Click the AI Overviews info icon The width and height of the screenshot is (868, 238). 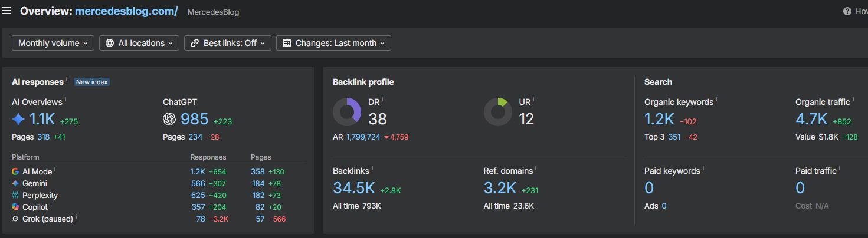[x=65, y=100]
